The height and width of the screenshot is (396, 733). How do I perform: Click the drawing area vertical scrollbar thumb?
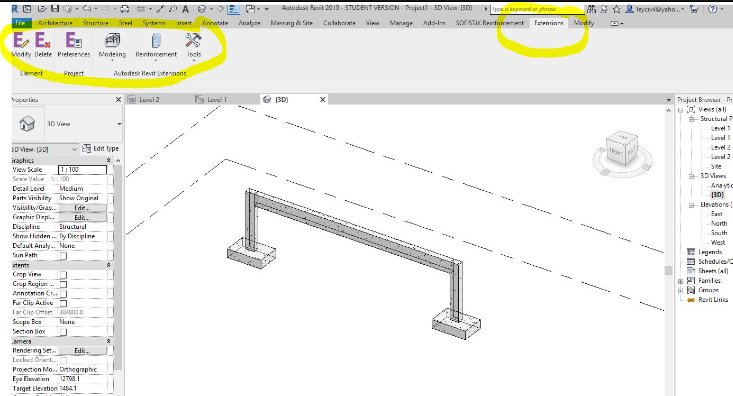pos(668,270)
